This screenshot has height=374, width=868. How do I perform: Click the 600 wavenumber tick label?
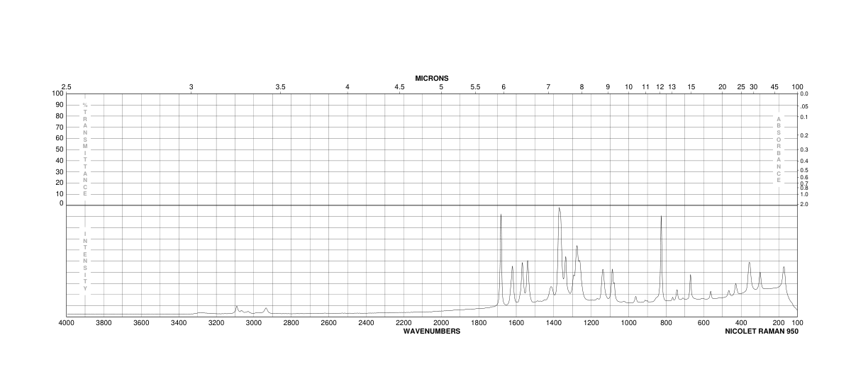pyautogui.click(x=703, y=324)
